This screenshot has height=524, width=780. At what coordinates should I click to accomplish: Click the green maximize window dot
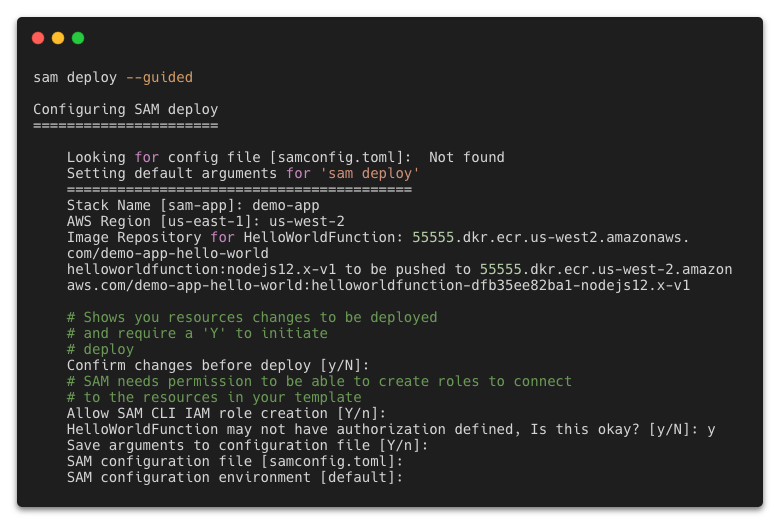78,38
